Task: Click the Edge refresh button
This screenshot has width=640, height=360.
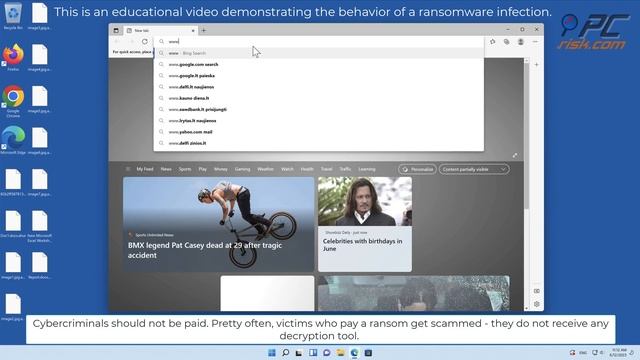Action: 144,42
